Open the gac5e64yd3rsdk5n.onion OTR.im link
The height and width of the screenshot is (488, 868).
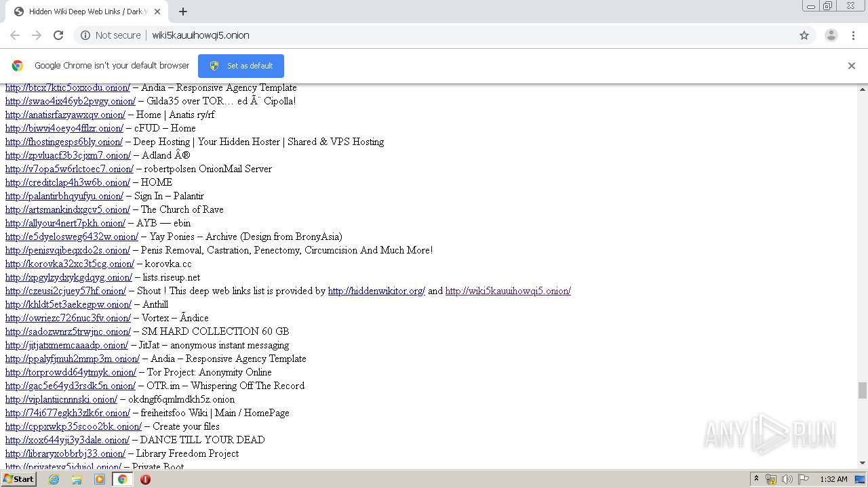coord(71,386)
